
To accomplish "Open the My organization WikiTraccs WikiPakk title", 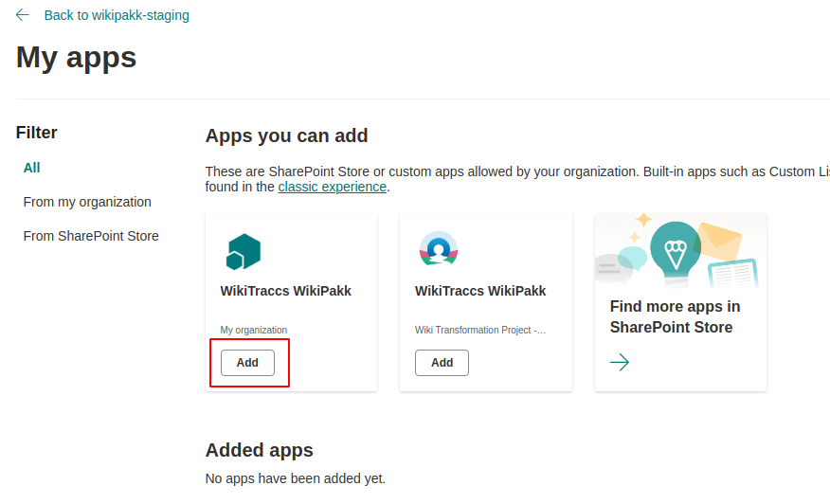I will point(286,291).
